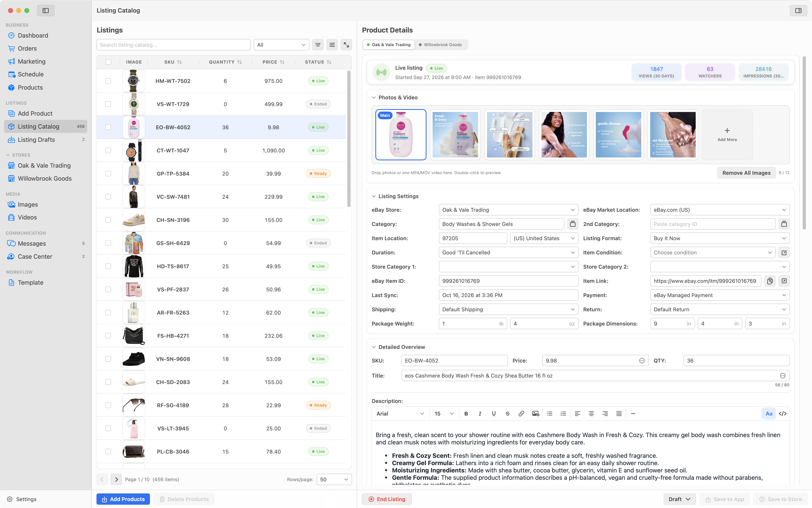Select the CH-SN-3196 row checkbox

[108, 220]
